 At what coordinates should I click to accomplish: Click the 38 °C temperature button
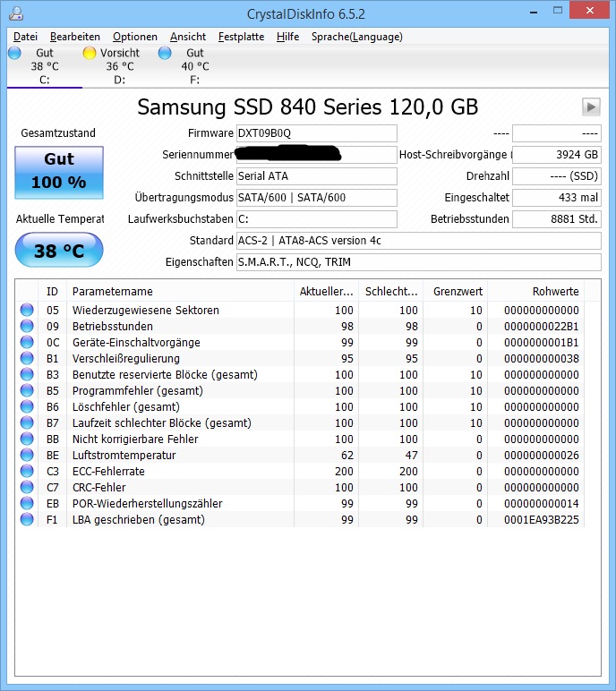tap(59, 251)
